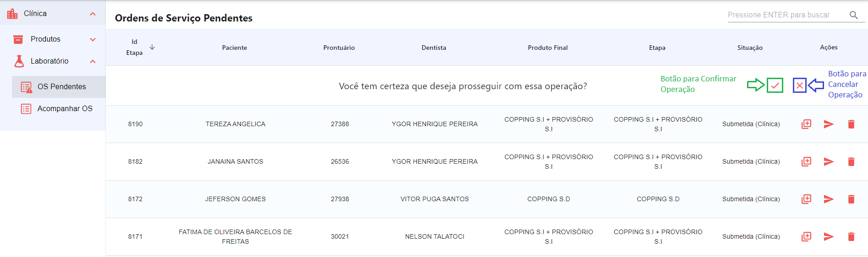This screenshot has height=257, width=868.
Task: Focus the 'Pressione ENTER para buscar' search field
Action: [x=784, y=15]
